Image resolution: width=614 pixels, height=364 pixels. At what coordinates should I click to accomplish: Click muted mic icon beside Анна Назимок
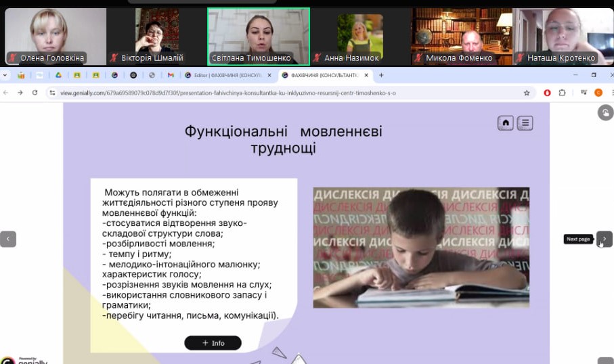pyautogui.click(x=317, y=58)
